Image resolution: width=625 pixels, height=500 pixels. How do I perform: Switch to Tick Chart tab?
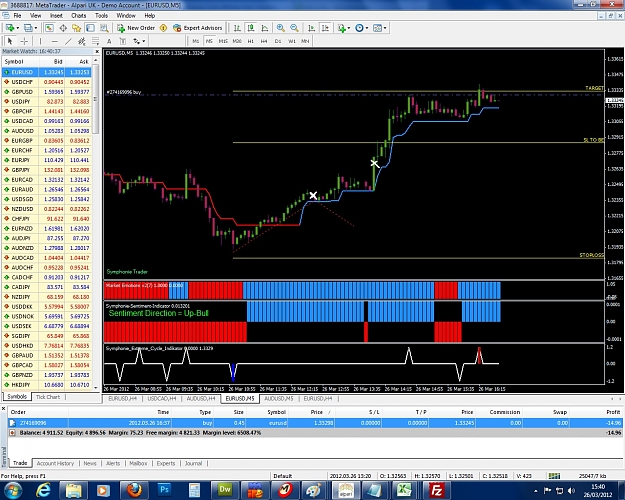(x=48, y=397)
